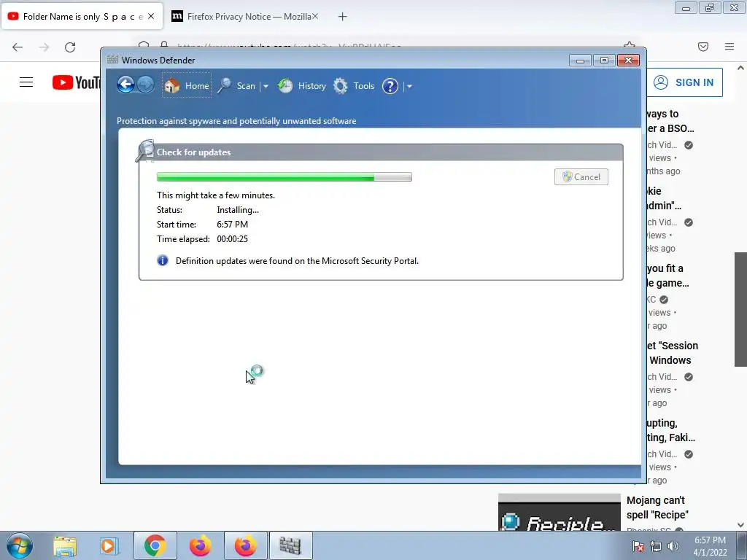Open Google Chrome from taskbar
The image size is (747, 560).
[155, 545]
